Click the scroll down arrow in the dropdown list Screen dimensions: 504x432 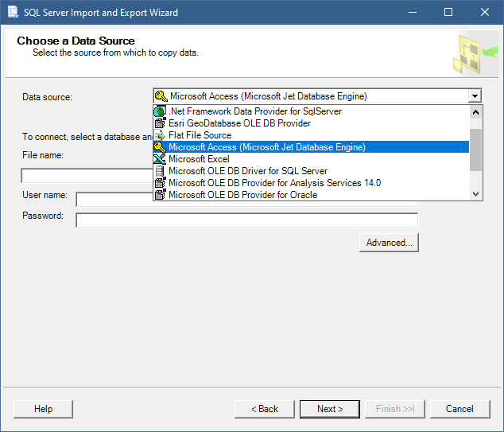coord(475,194)
